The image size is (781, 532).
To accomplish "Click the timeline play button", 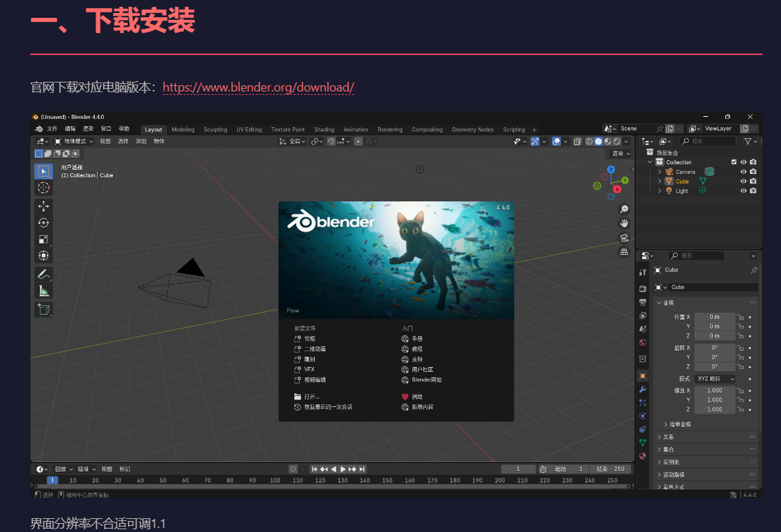I will [x=342, y=469].
